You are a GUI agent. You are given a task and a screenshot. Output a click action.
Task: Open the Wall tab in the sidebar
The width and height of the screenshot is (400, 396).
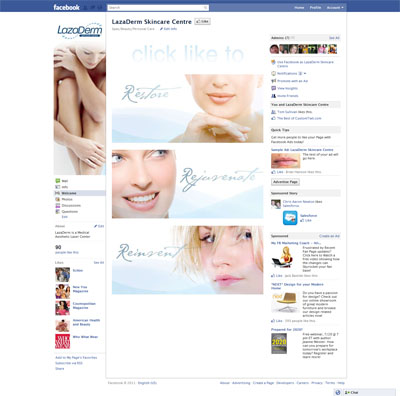point(65,181)
